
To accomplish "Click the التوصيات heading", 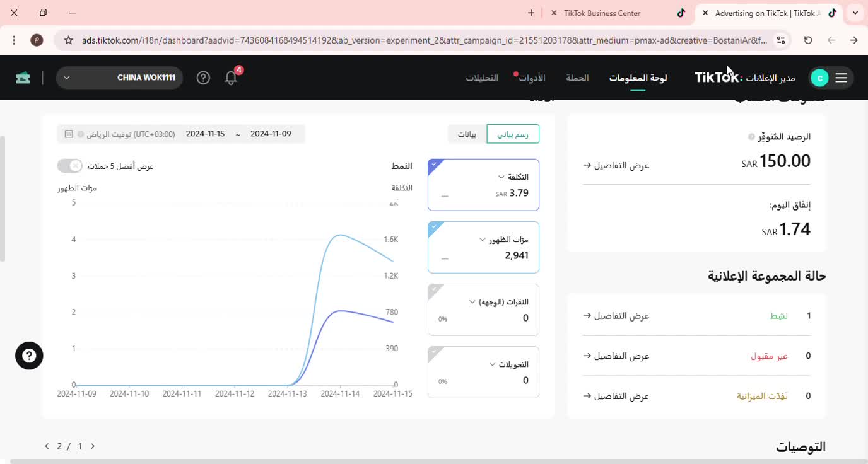I will [x=801, y=446].
